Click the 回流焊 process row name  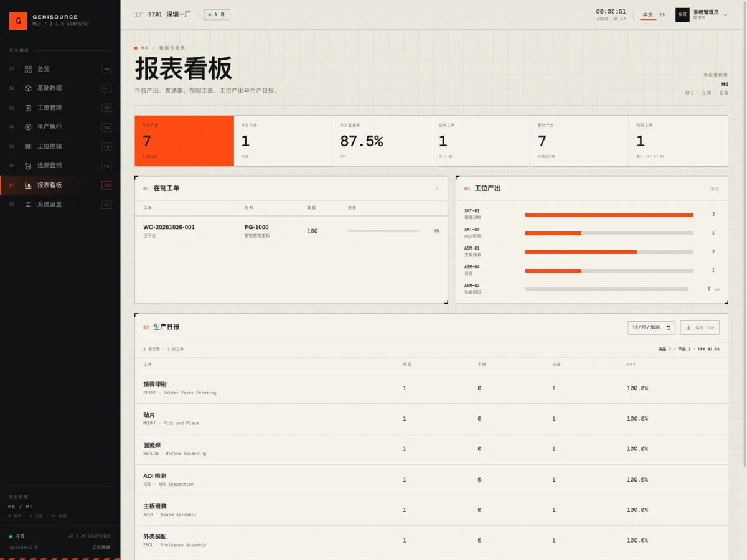[x=152, y=446]
